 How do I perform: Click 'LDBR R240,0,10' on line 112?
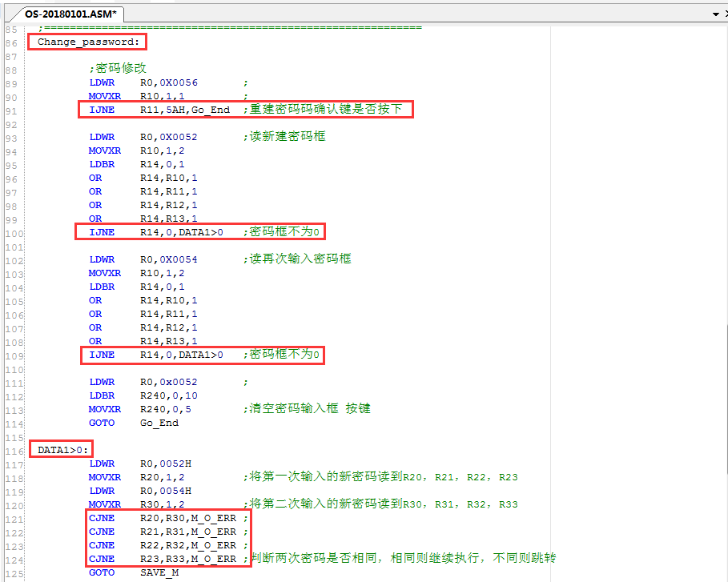pyautogui.click(x=143, y=396)
